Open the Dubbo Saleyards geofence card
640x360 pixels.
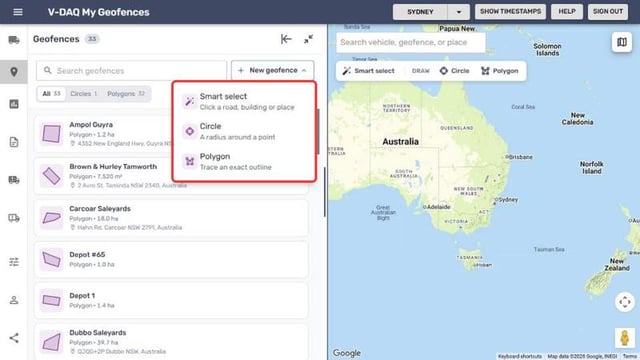coord(171,342)
